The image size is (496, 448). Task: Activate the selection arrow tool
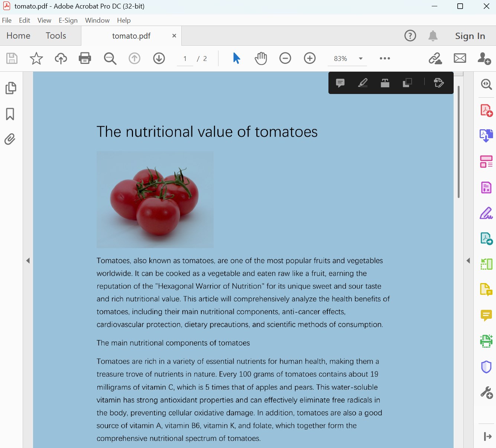pyautogui.click(x=237, y=58)
